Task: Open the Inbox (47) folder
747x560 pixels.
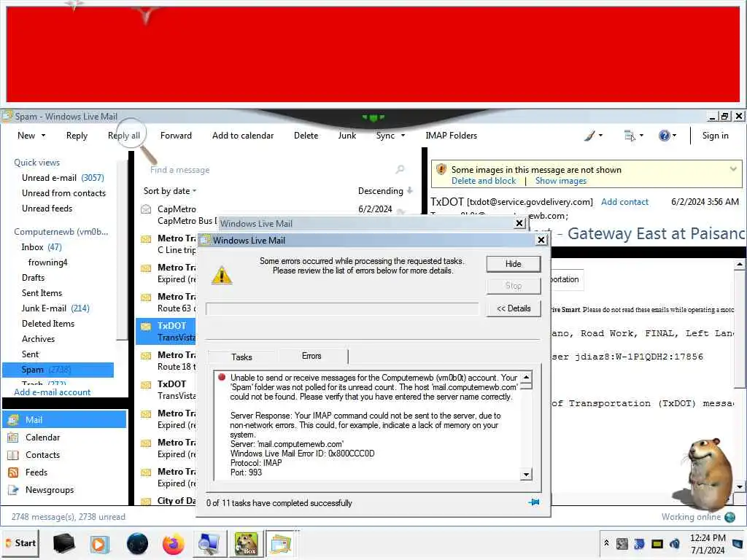Action: (42, 247)
